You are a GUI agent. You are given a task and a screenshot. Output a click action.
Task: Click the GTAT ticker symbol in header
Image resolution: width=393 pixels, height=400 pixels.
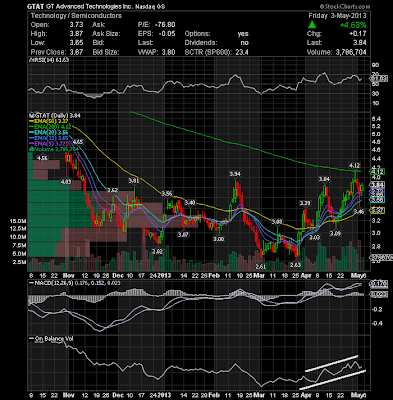34,7
